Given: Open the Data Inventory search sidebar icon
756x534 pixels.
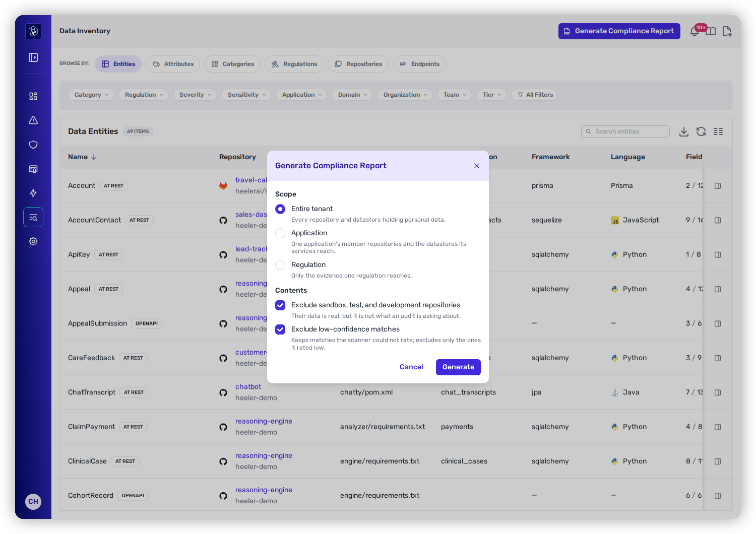Looking at the screenshot, I should click(33, 217).
